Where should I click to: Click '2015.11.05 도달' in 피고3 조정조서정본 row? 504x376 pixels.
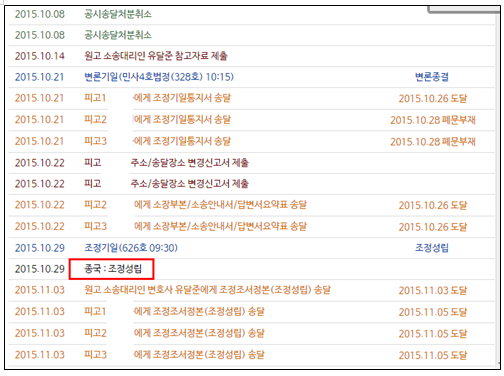[433, 355]
